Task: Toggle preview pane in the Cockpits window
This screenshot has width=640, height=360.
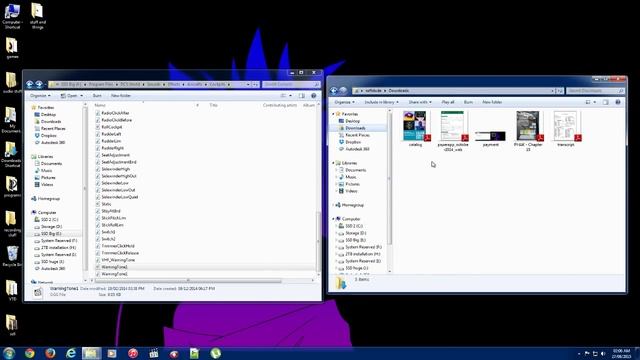Action: (x=302, y=96)
